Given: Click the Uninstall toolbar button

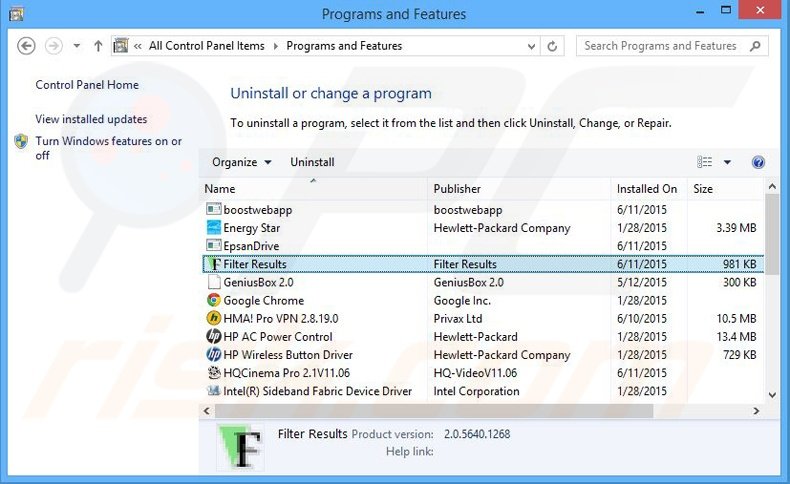Looking at the screenshot, I should tap(312, 162).
